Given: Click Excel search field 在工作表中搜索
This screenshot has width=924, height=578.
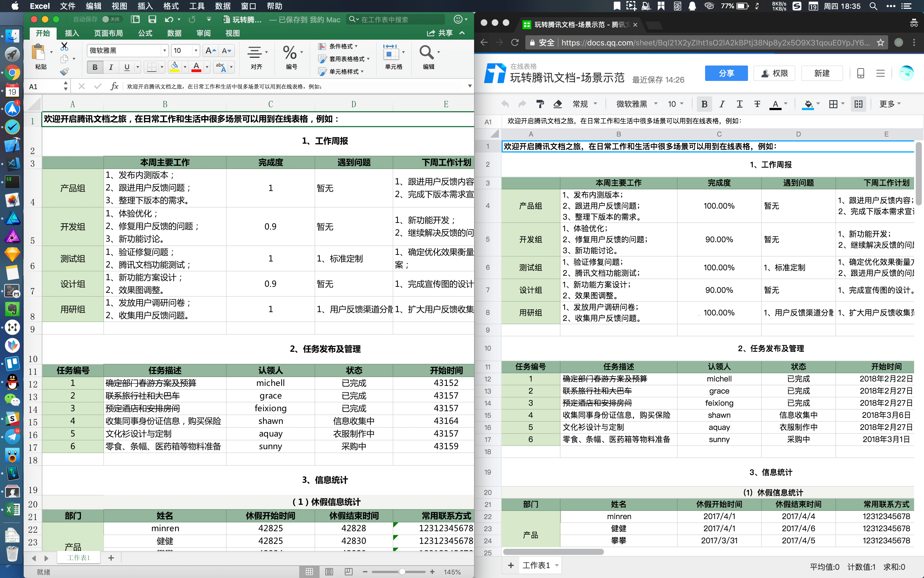Looking at the screenshot, I should point(395,20).
